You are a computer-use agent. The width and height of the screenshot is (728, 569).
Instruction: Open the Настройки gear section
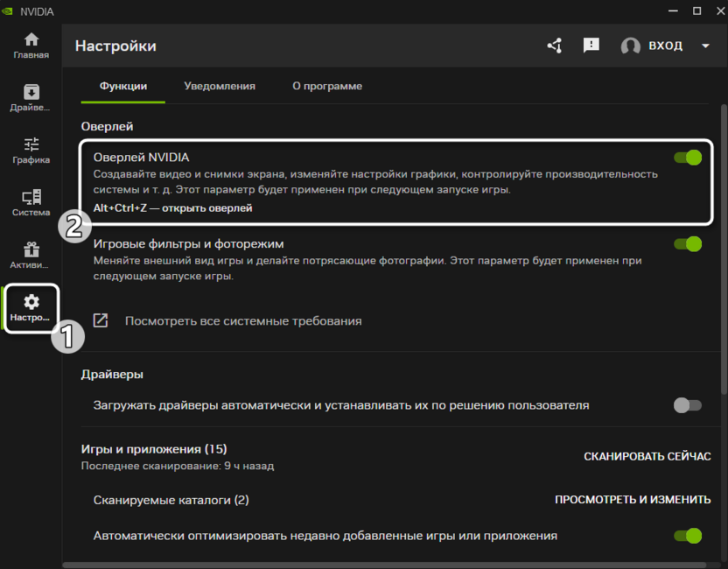click(31, 308)
